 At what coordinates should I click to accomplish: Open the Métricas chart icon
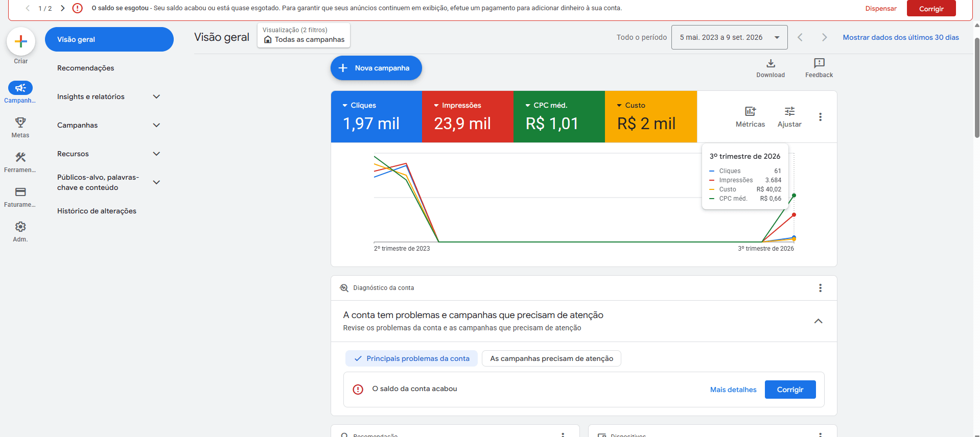(x=750, y=111)
